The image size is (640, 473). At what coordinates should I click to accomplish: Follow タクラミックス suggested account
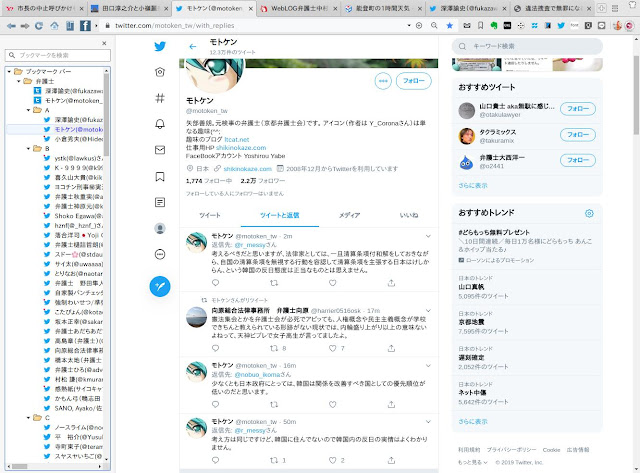click(578, 135)
